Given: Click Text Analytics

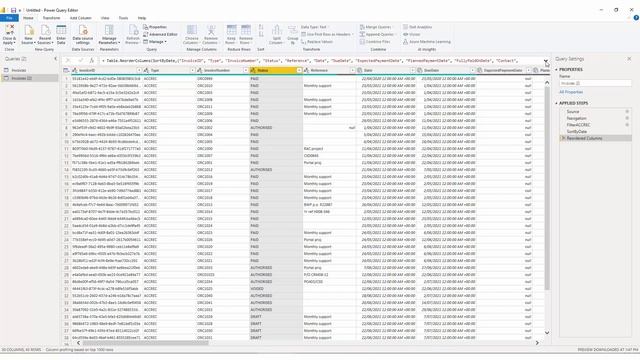Looking at the screenshot, I should pos(418,27).
